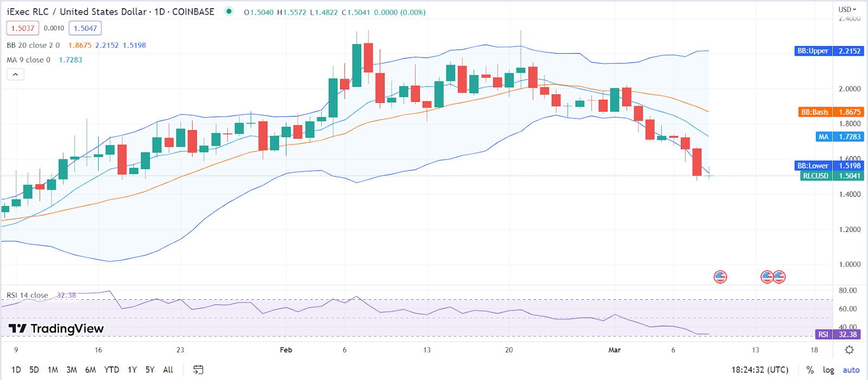
Task: Click the Feb date axis label
Action: (x=286, y=350)
